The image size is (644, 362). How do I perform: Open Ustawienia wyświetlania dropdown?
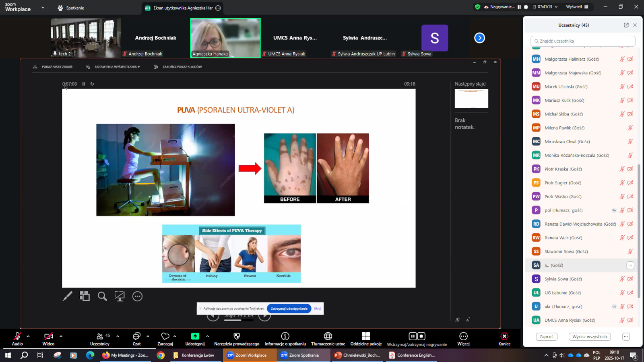click(x=117, y=67)
